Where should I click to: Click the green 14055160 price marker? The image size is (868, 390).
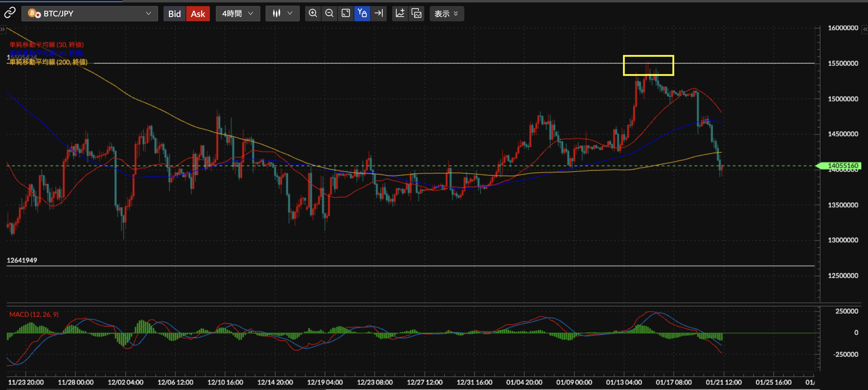(x=840, y=166)
